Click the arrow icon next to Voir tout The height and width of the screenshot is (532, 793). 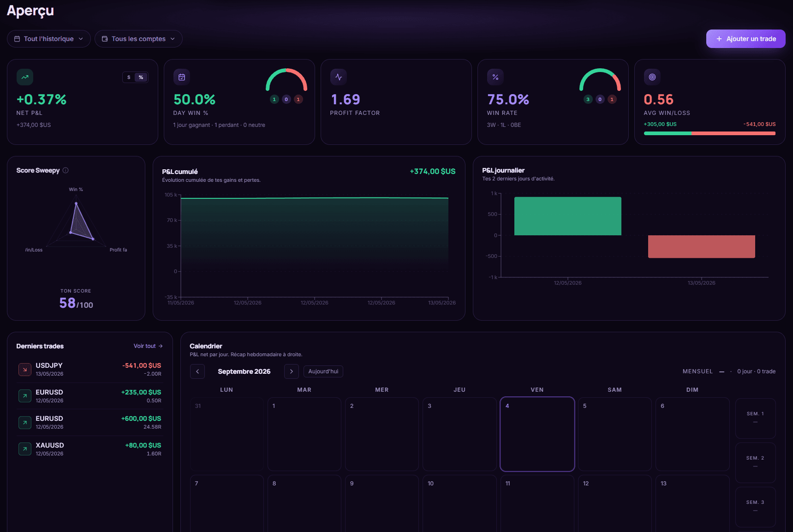161,346
